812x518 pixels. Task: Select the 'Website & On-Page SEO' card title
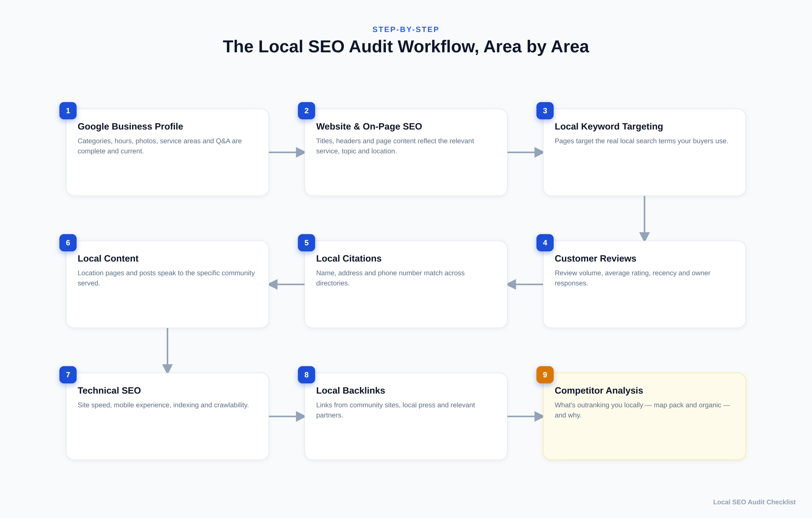tap(369, 126)
